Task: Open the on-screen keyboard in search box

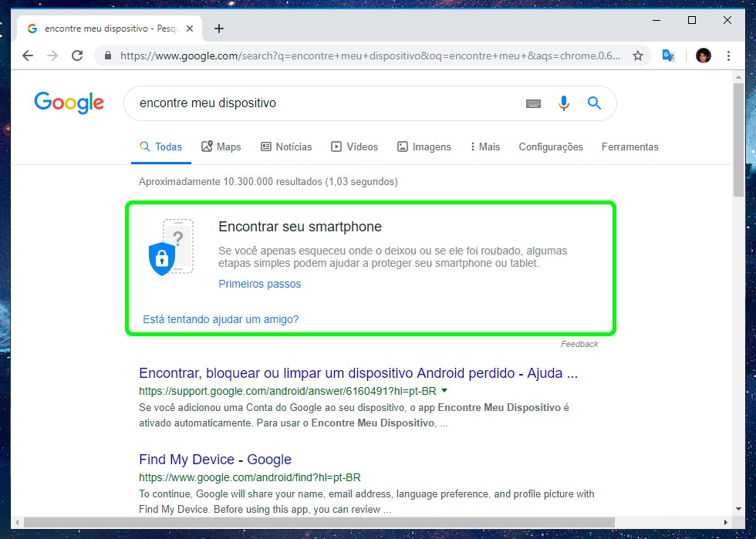Action: [533, 103]
